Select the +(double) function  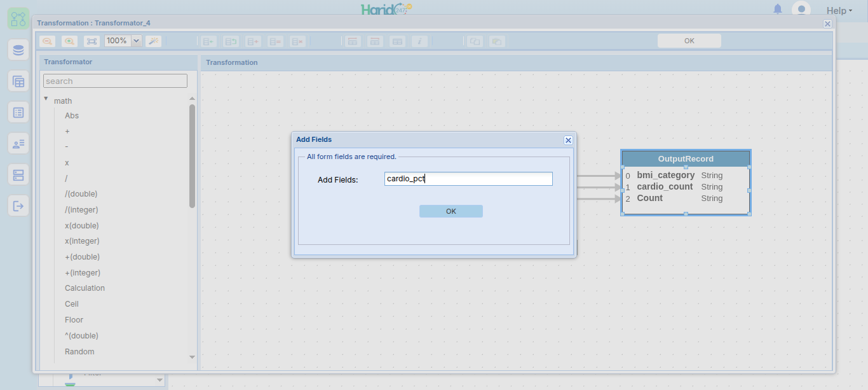click(x=83, y=257)
